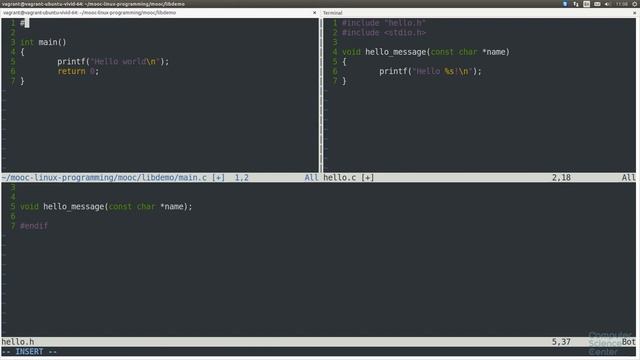Screen dimensions: 640x360
Task: Close the Terminal tab
Action: [634, 13]
